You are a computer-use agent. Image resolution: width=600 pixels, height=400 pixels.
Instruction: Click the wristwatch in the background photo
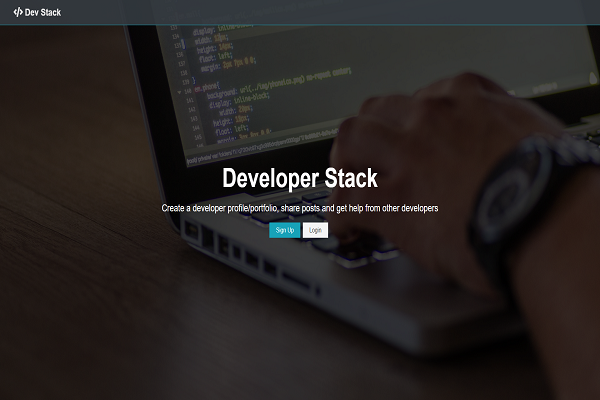[x=525, y=190]
